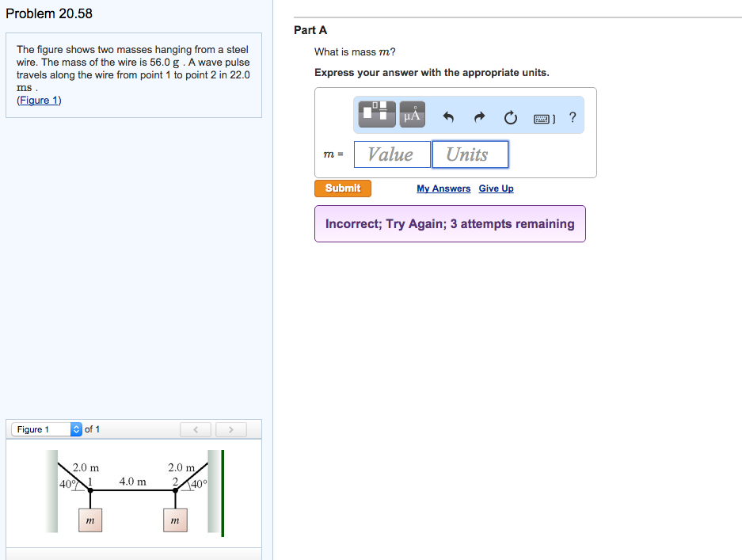Click the previous figure arrow button
Viewport: 742px width, 560px height.
click(195, 429)
